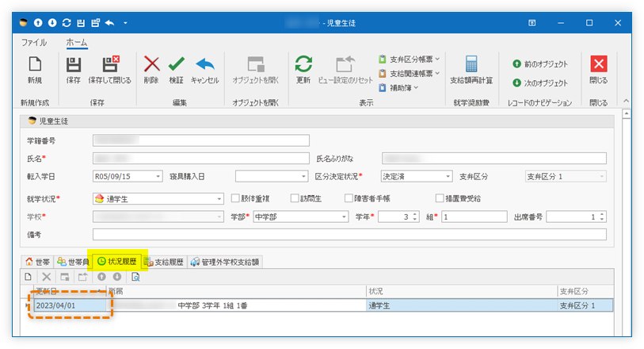Switch to 世帯 tab
Image resolution: width=644 pixels, height=349 pixels.
coord(37,262)
